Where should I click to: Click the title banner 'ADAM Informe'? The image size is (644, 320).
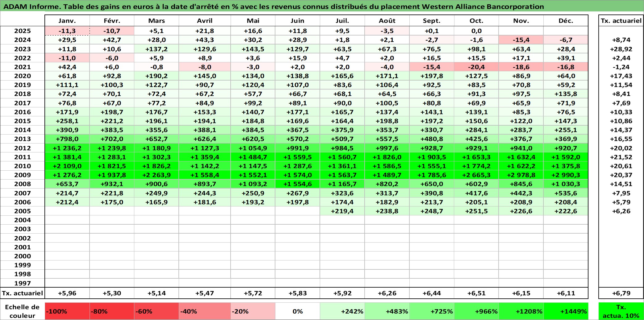coord(322,6)
